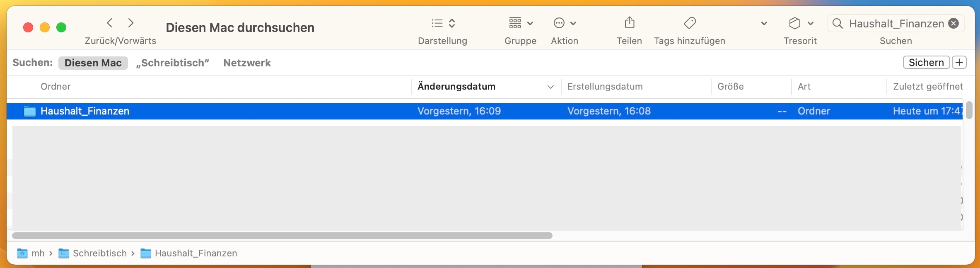Expand the toolbar overflow chevron

(x=764, y=23)
